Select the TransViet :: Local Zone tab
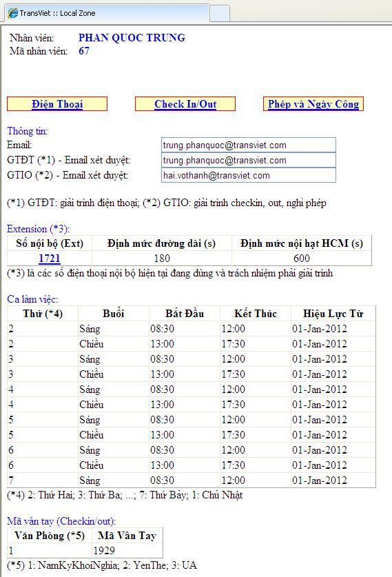Image resolution: width=392 pixels, height=577 pixels. [107, 13]
